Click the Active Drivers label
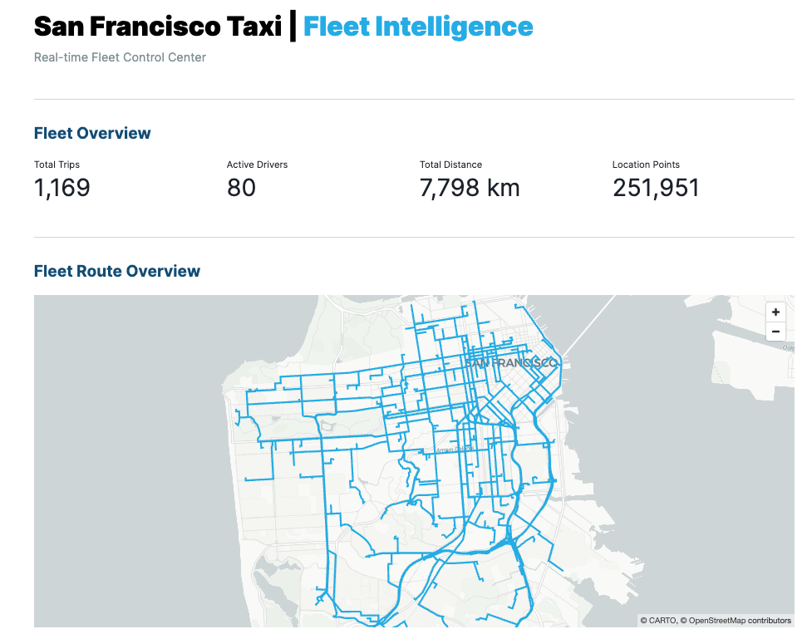The height and width of the screenshot is (644, 812). pos(257,165)
